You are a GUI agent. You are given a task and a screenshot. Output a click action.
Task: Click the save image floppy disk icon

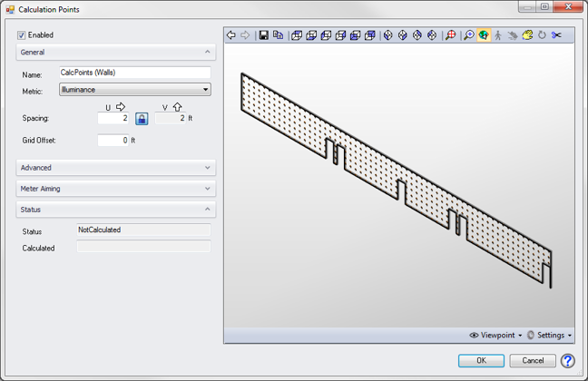(263, 35)
